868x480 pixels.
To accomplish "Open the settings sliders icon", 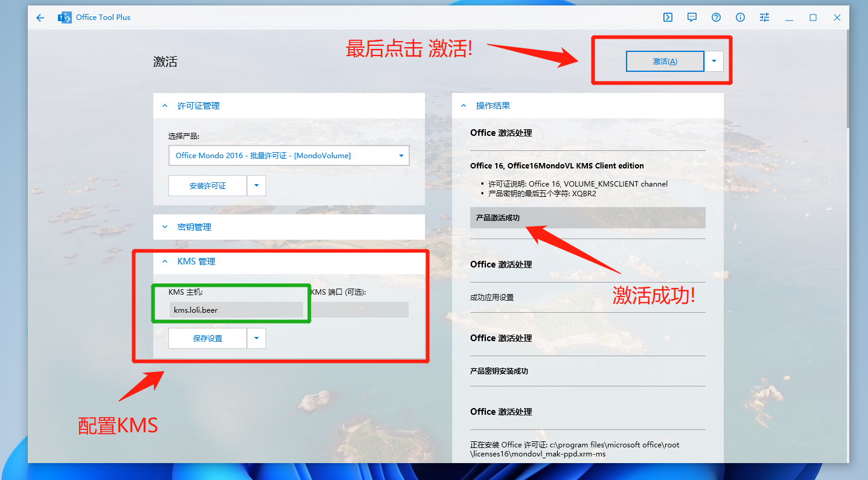I will [x=764, y=18].
